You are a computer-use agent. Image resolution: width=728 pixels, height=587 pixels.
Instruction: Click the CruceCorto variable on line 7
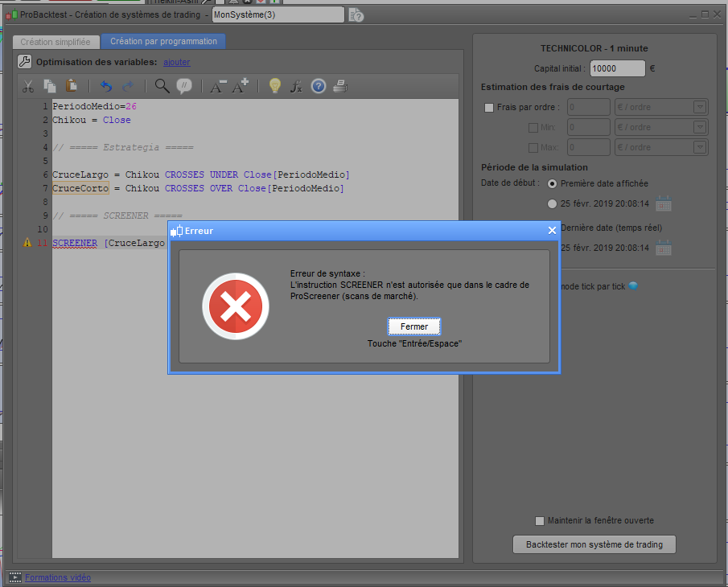80,188
